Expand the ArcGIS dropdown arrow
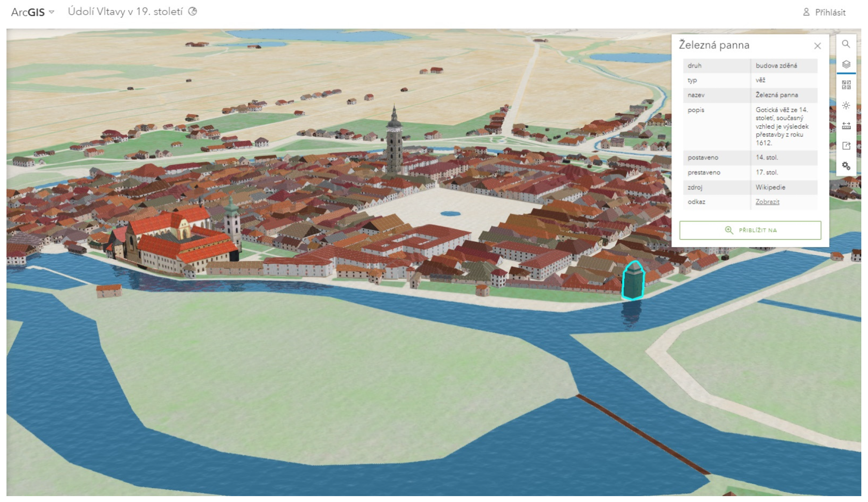The image size is (868, 502). (52, 12)
